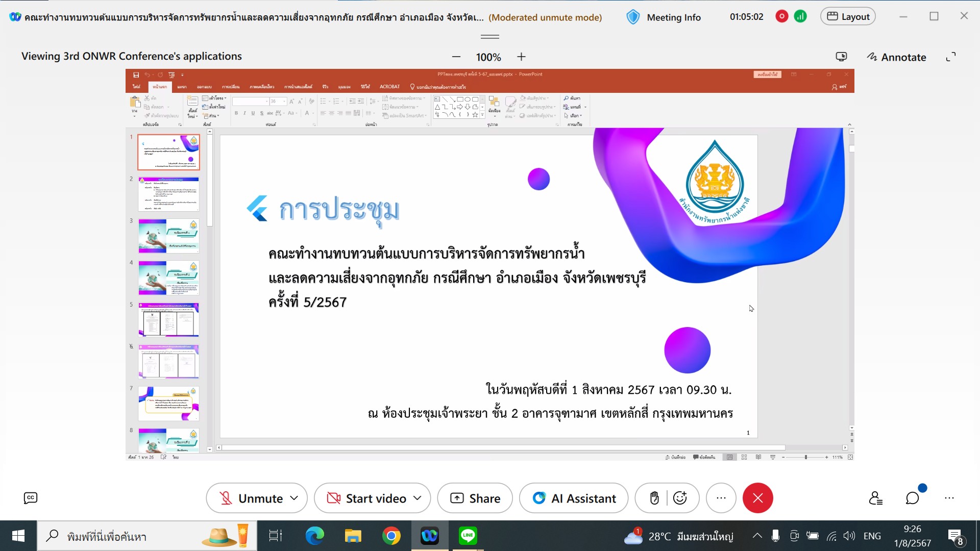The height and width of the screenshot is (551, 980).
Task: Toggle italic in PowerPoint ribbon
Action: pyautogui.click(x=244, y=113)
